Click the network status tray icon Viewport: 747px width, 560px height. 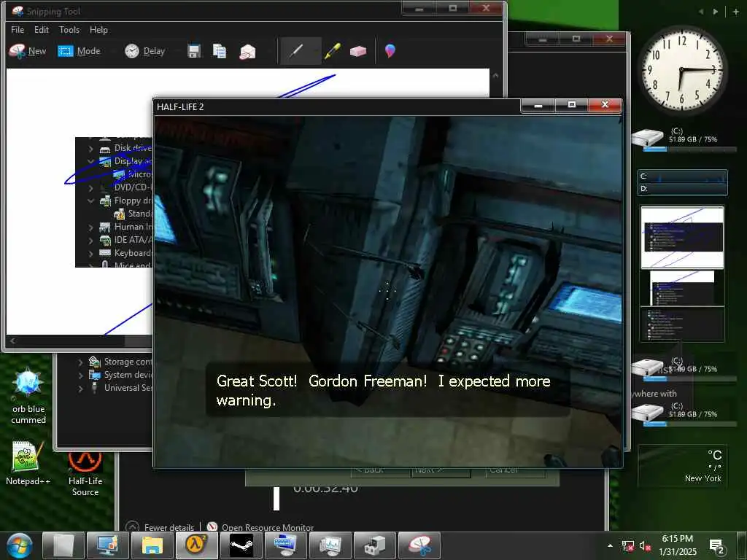tap(628, 546)
